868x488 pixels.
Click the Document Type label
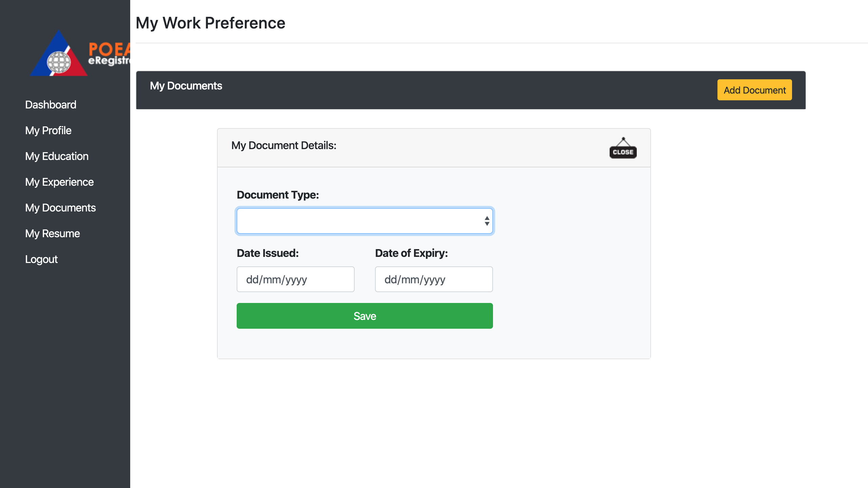pos(277,195)
